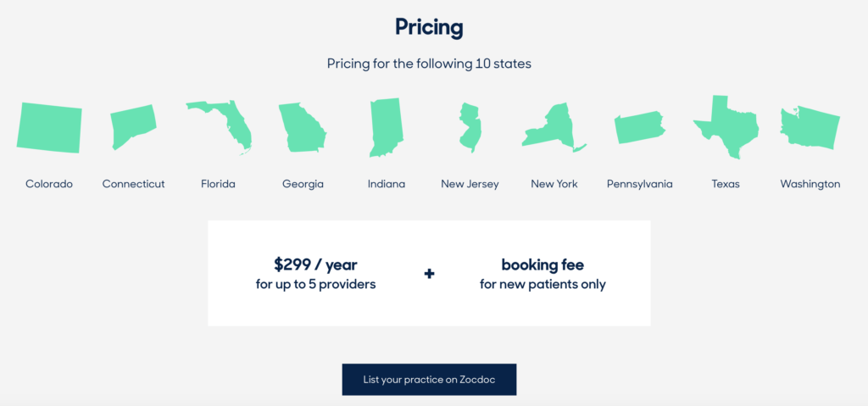This screenshot has height=406, width=868.
Task: Click the Colorado label text
Action: (x=49, y=183)
